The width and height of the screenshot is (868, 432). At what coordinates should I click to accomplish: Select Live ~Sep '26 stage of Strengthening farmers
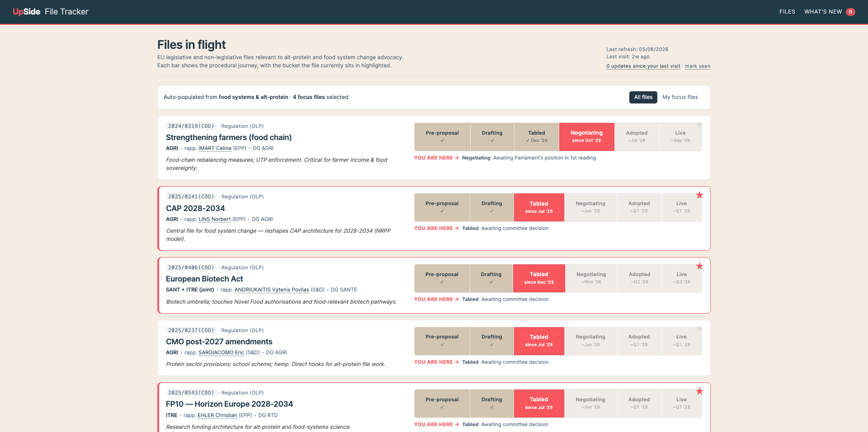click(680, 137)
